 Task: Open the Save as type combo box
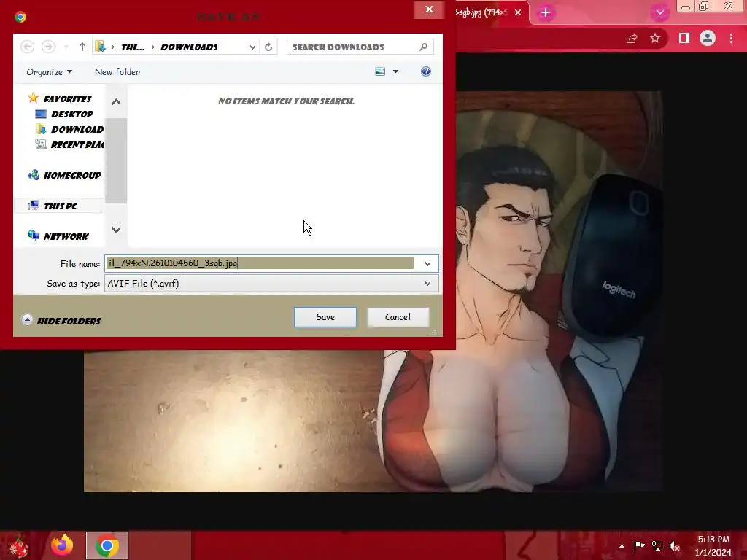coord(271,284)
